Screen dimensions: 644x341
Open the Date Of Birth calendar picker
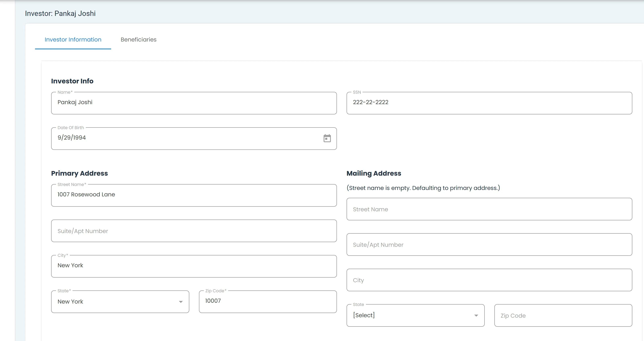(x=327, y=138)
